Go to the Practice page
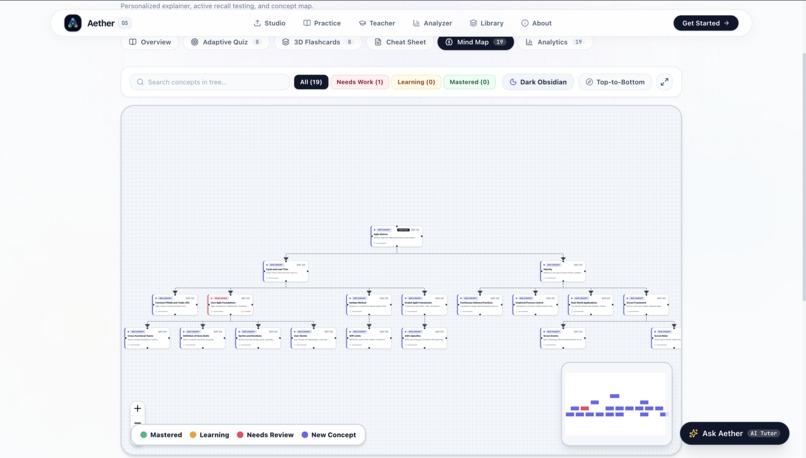 click(322, 23)
